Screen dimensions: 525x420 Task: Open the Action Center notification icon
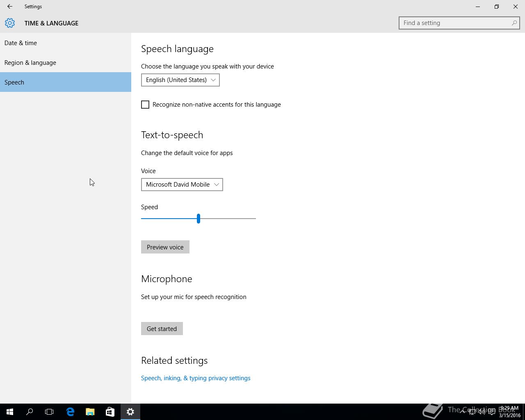pyautogui.click(x=492, y=412)
